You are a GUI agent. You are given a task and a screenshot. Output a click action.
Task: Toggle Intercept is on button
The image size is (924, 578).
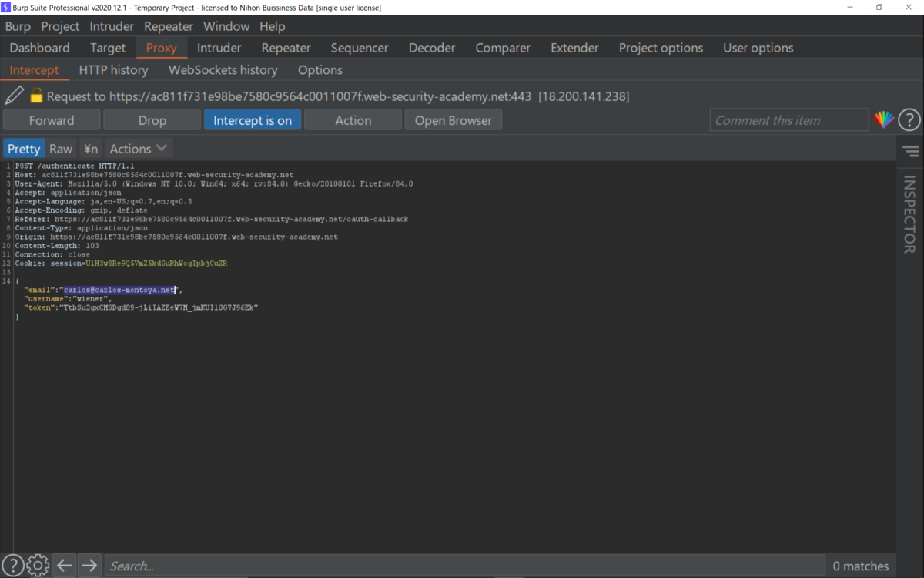pos(253,120)
